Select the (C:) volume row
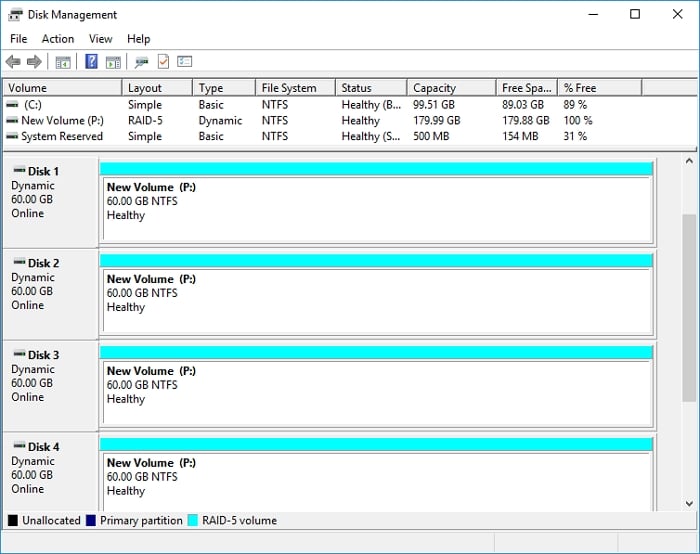Viewport: 700px width, 554px height. (33, 104)
